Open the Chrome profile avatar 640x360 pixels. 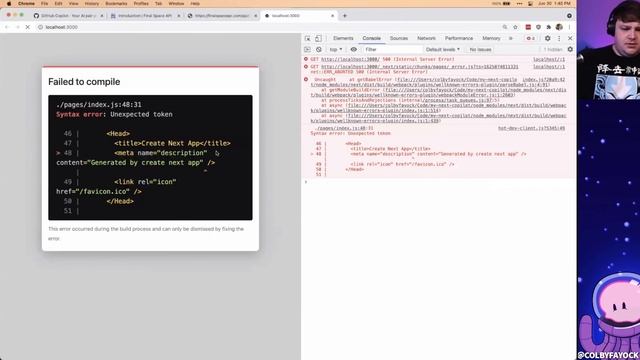[x=559, y=27]
